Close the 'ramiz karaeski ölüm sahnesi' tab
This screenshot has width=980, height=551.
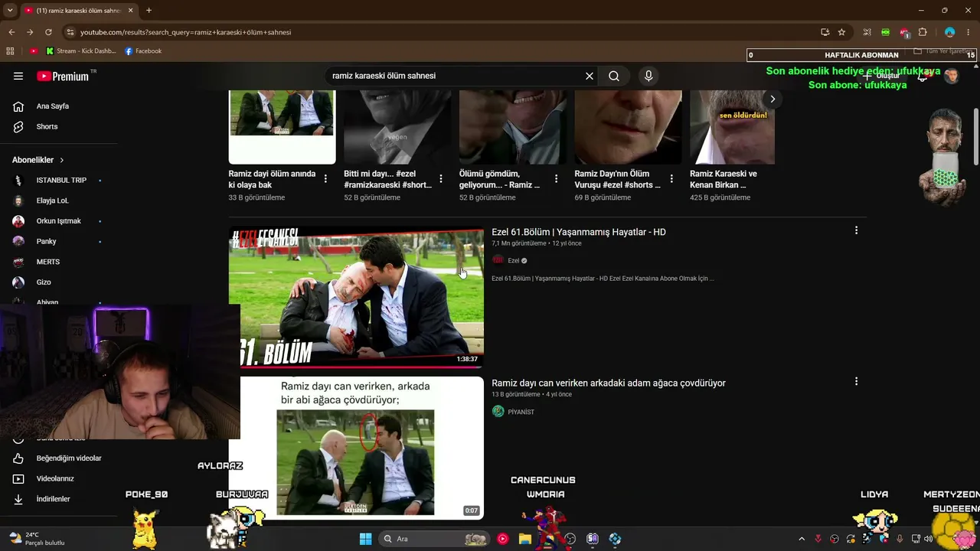131,10
